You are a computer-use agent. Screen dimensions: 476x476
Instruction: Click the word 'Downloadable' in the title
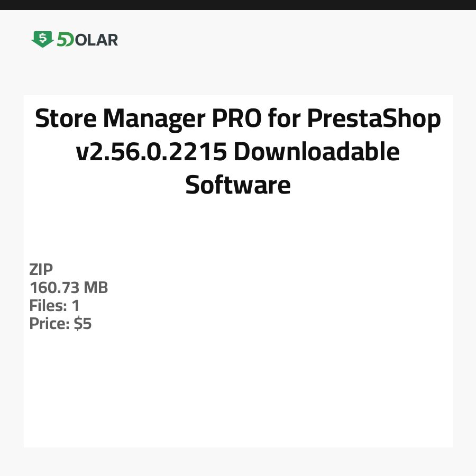[316, 152]
